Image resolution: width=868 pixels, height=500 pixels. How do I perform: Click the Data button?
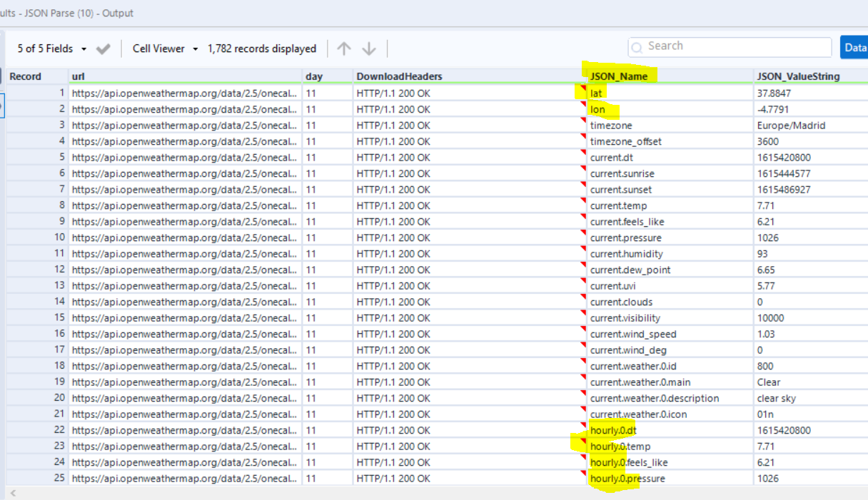(x=854, y=47)
